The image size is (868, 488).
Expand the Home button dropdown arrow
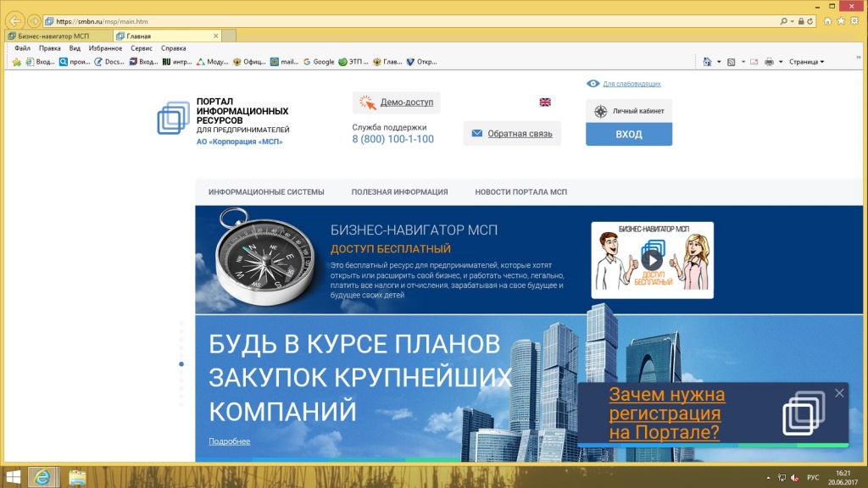[719, 62]
